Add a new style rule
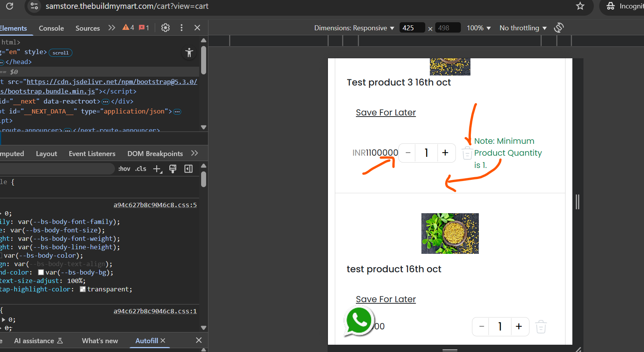This screenshot has width=644, height=352. [157, 169]
